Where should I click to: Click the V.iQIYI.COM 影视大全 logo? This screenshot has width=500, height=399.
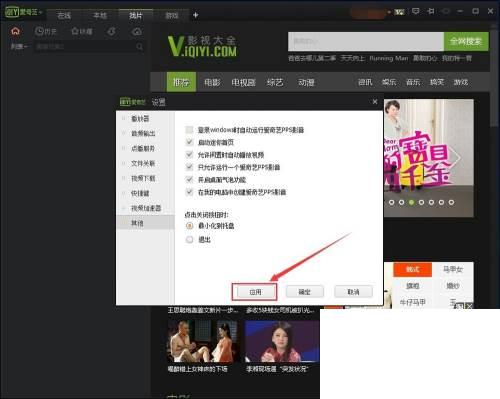pos(202,46)
